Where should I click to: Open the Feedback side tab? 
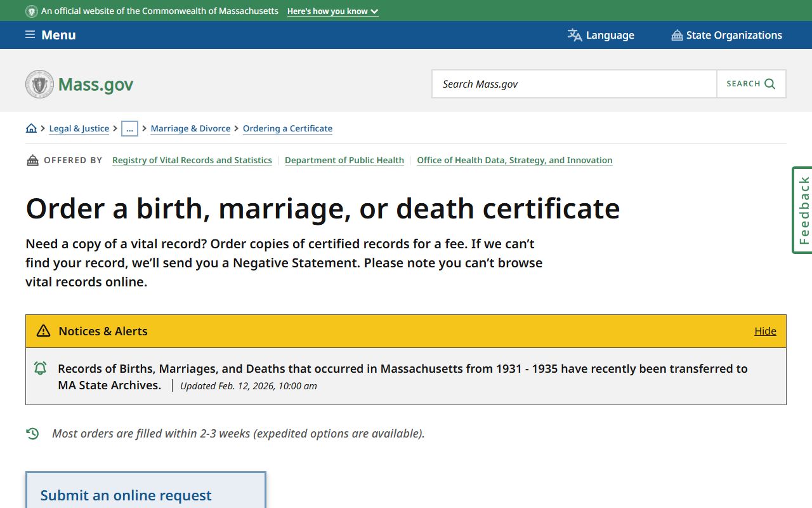point(802,210)
